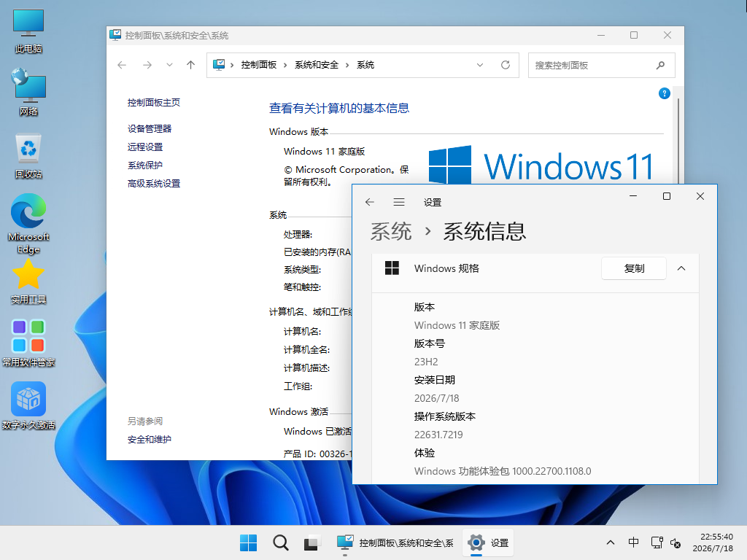
Task: Open the Windows Start button
Action: 248,542
